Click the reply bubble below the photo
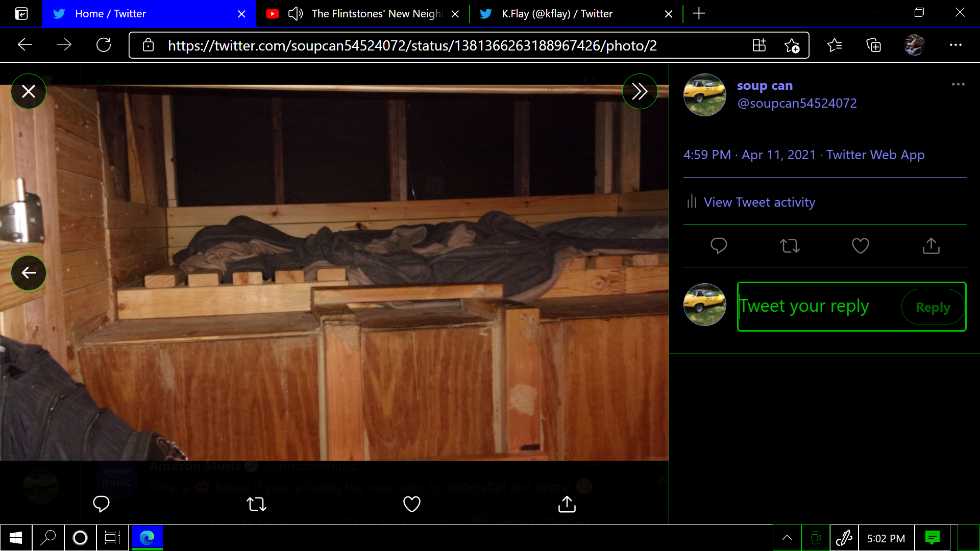Viewport: 980px width, 551px height. coord(101,504)
